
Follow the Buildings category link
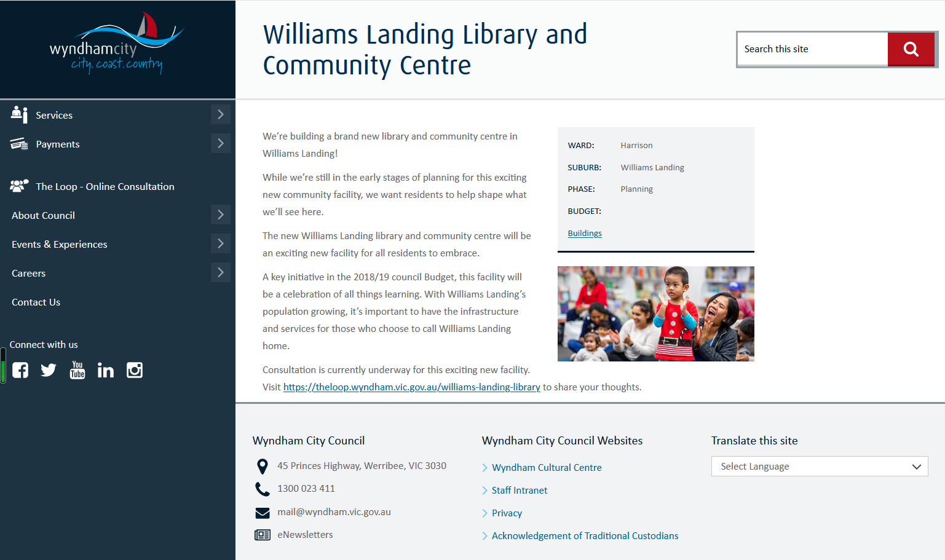585,233
